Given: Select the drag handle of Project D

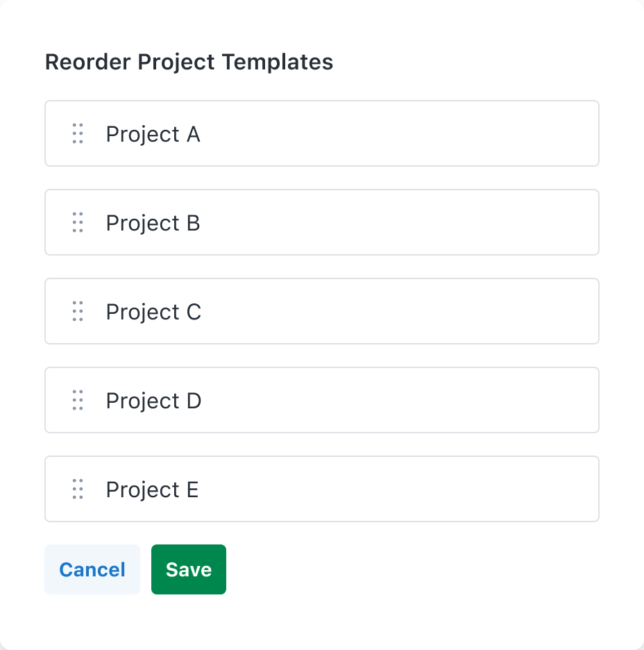Looking at the screenshot, I should coord(78,400).
